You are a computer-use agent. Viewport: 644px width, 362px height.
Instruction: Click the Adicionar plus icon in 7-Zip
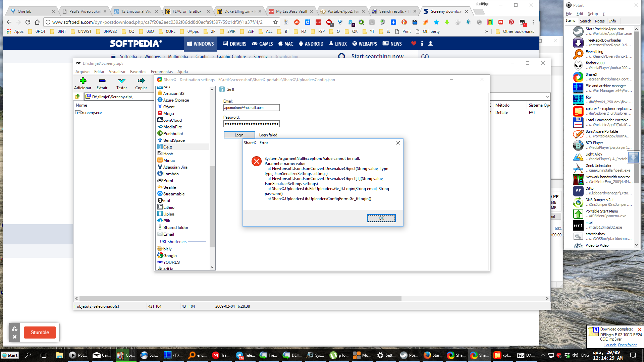point(83,80)
